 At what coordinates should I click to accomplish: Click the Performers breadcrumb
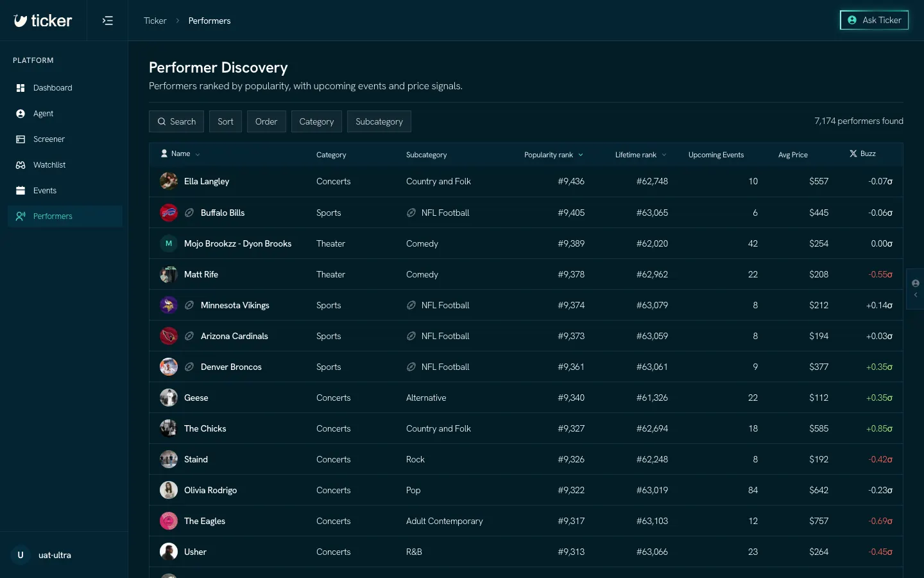click(x=209, y=21)
